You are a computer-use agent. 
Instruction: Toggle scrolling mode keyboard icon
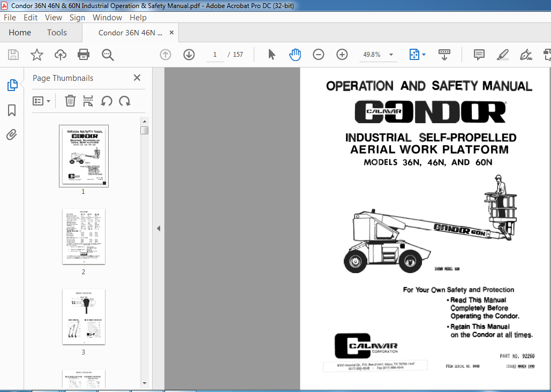click(x=444, y=55)
